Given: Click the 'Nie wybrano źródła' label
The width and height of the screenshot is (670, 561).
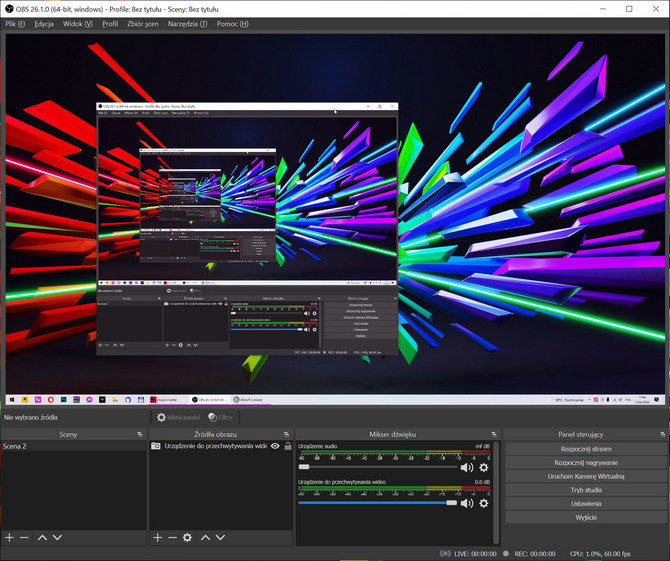Looking at the screenshot, I should (x=31, y=417).
